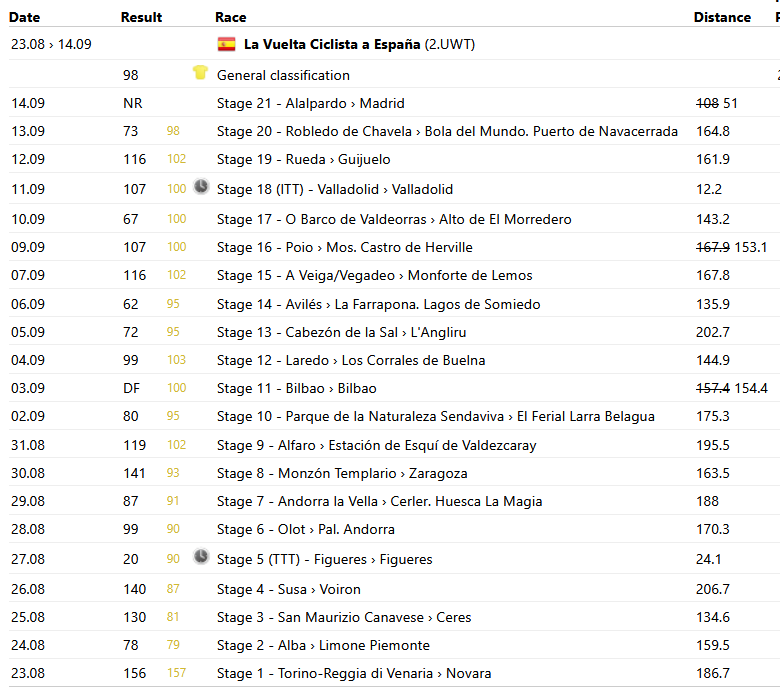Open Stage 6 Olot to Pal. Andorra

point(305,529)
